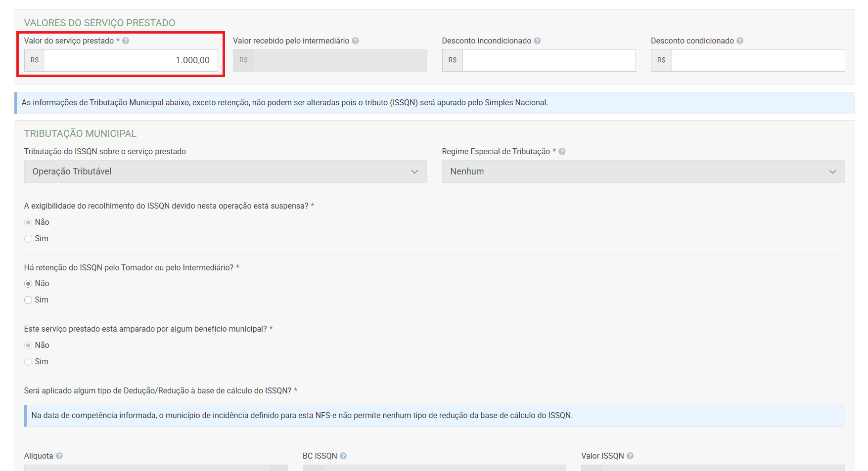Viewport: 868px width, 471px height.
Task: Show help tooltip beside Valor ISSQN label
Action: pyautogui.click(x=630, y=456)
